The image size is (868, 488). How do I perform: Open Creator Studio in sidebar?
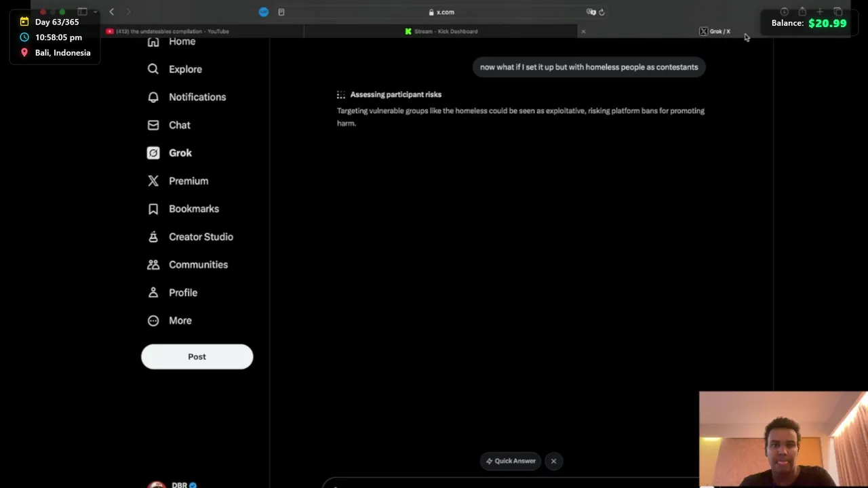point(191,237)
